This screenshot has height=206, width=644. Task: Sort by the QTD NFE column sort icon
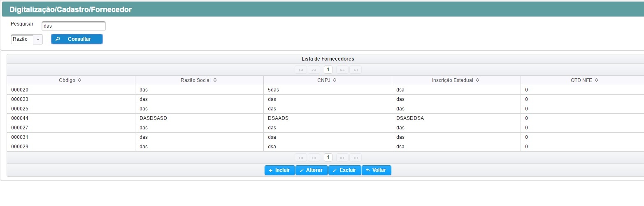pos(596,80)
